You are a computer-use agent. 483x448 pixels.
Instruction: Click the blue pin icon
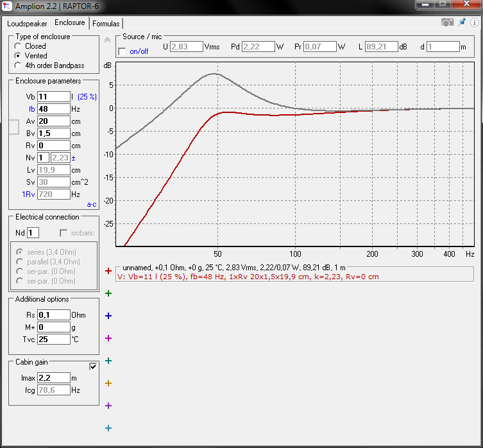[x=462, y=22]
